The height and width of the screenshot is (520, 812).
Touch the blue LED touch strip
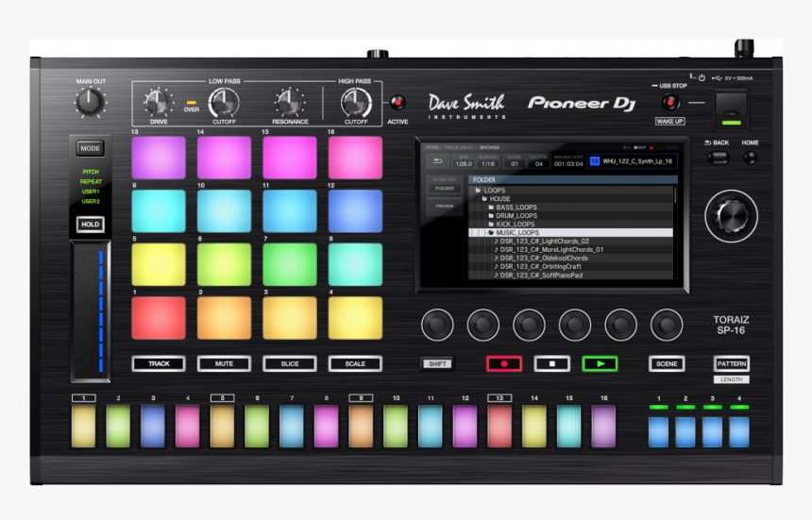point(100,311)
